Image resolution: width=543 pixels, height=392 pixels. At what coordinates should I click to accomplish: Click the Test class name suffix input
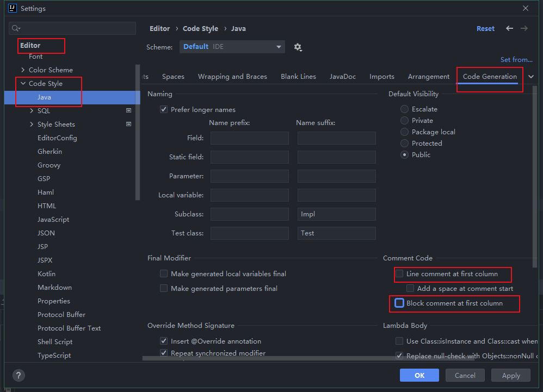(336, 233)
